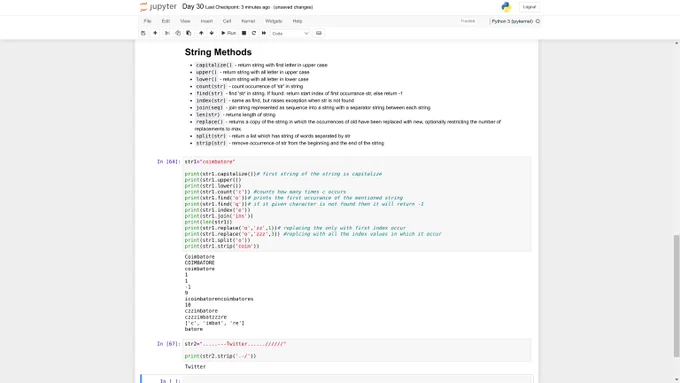Run the selected cell
The width and height of the screenshot is (680, 383).
pyautogui.click(x=229, y=33)
